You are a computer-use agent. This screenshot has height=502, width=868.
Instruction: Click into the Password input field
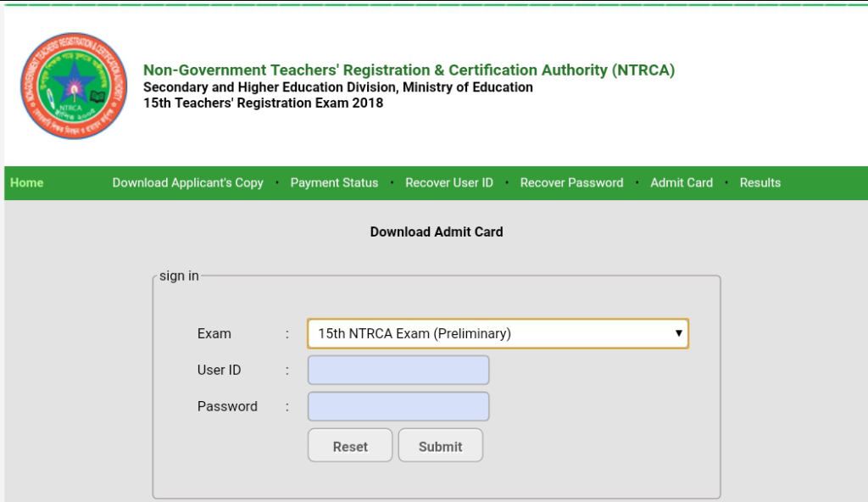pyautogui.click(x=398, y=406)
